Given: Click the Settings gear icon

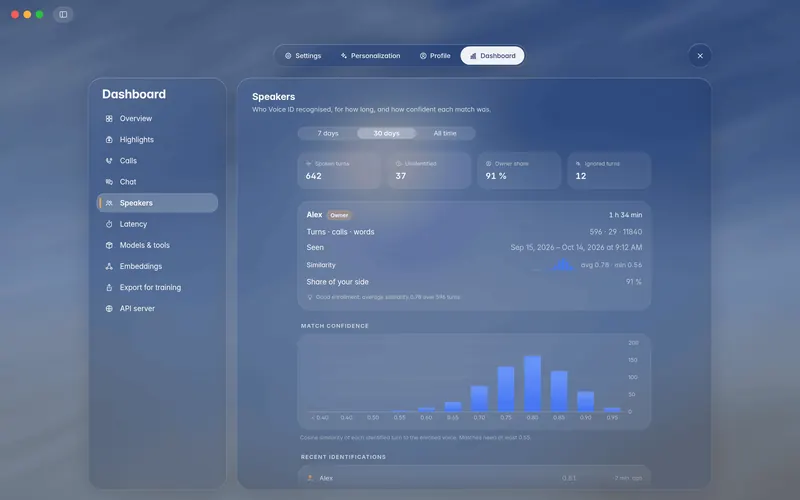Looking at the screenshot, I should (288, 56).
